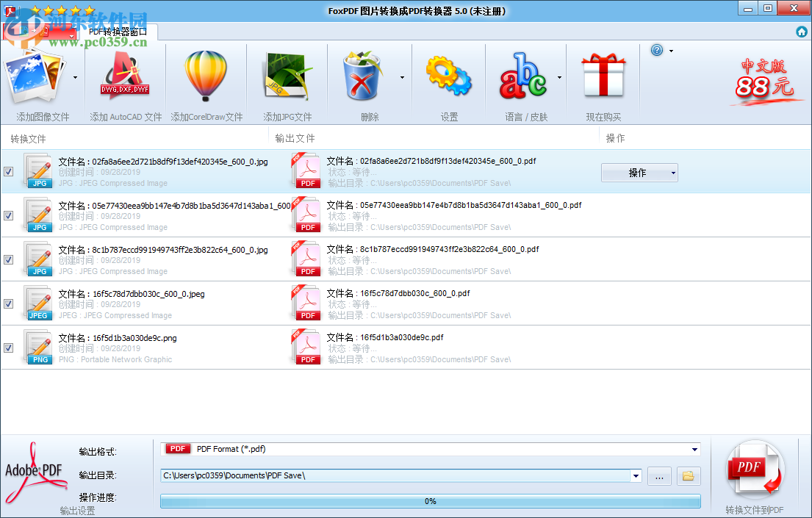The width and height of the screenshot is (812, 518).
Task: Click the home icon at top right
Action: (802, 32)
